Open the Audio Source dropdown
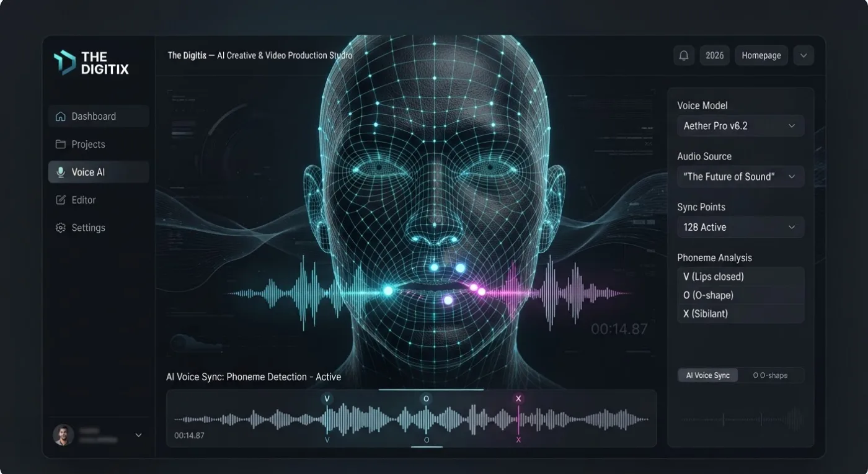 coord(740,176)
